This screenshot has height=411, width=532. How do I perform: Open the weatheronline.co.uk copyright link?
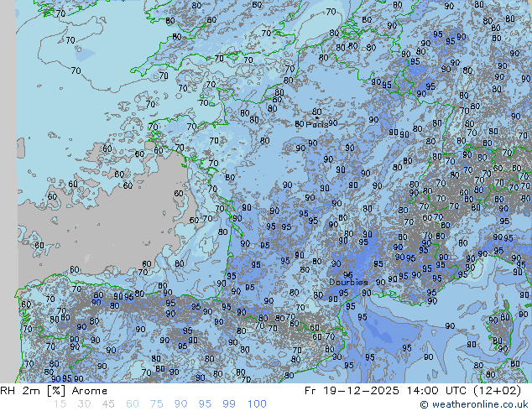pyautogui.click(x=474, y=404)
